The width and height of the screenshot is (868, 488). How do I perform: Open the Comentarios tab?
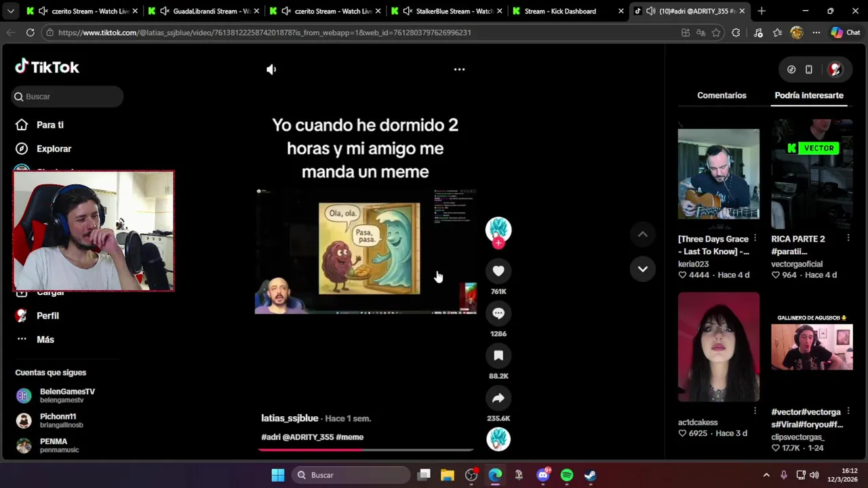tap(722, 96)
